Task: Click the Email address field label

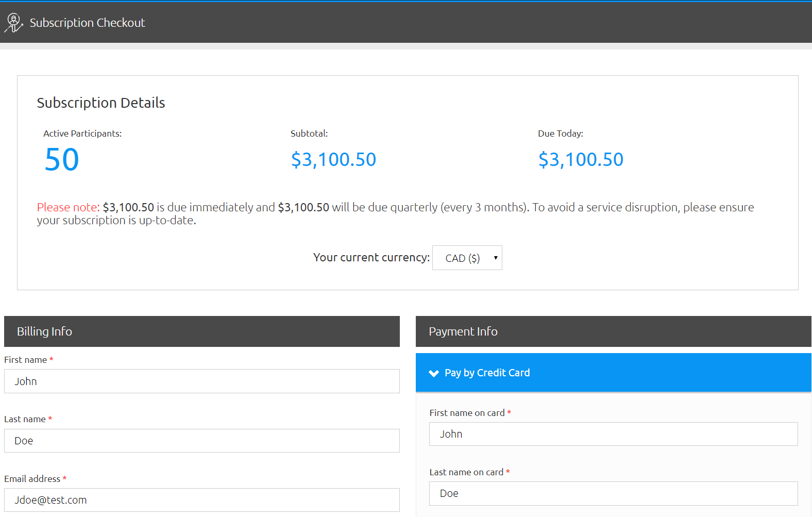Action: [32, 479]
